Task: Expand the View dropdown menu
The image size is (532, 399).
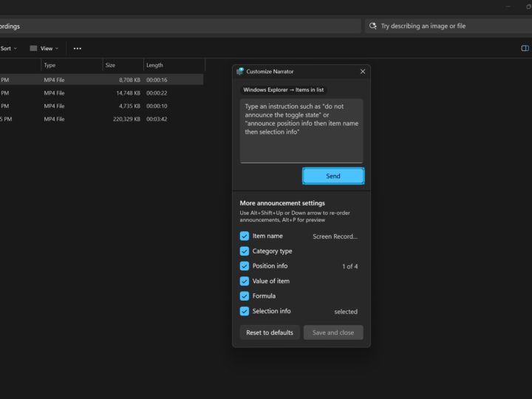Action: click(x=45, y=48)
